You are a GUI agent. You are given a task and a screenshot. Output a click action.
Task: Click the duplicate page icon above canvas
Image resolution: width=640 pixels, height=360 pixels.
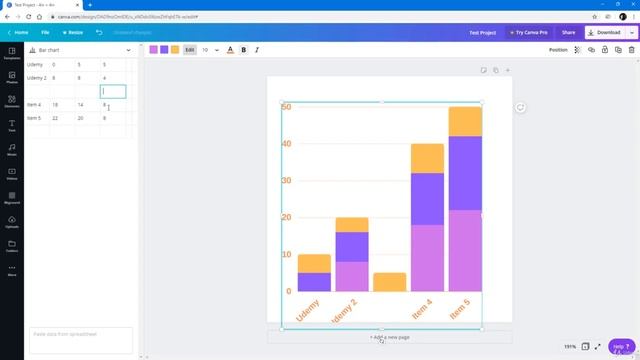(496, 70)
